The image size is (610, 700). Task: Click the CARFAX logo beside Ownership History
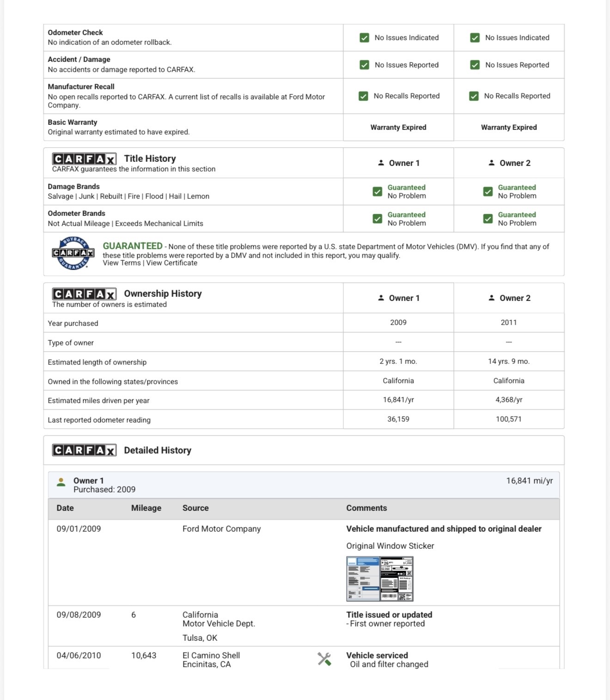click(84, 294)
